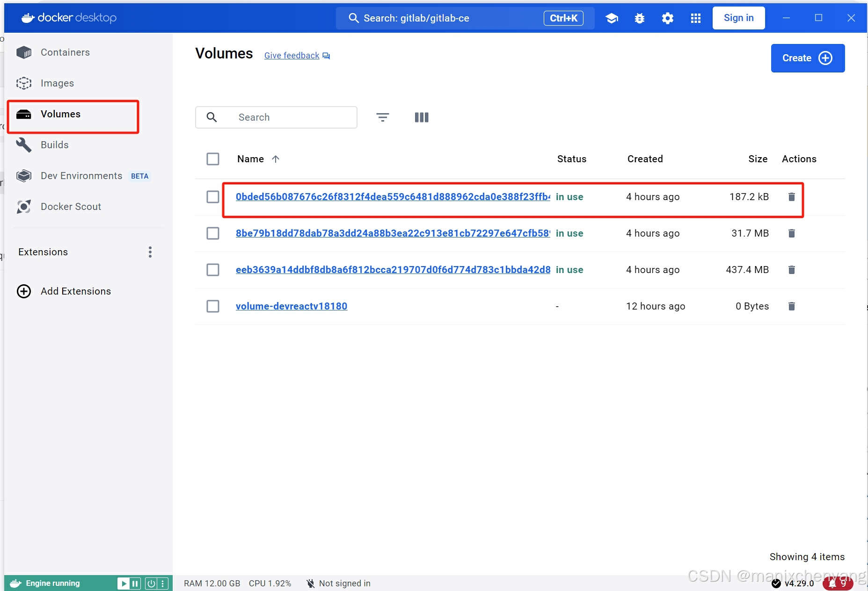868x591 pixels.
Task: Click the Sign in button
Action: (x=739, y=18)
